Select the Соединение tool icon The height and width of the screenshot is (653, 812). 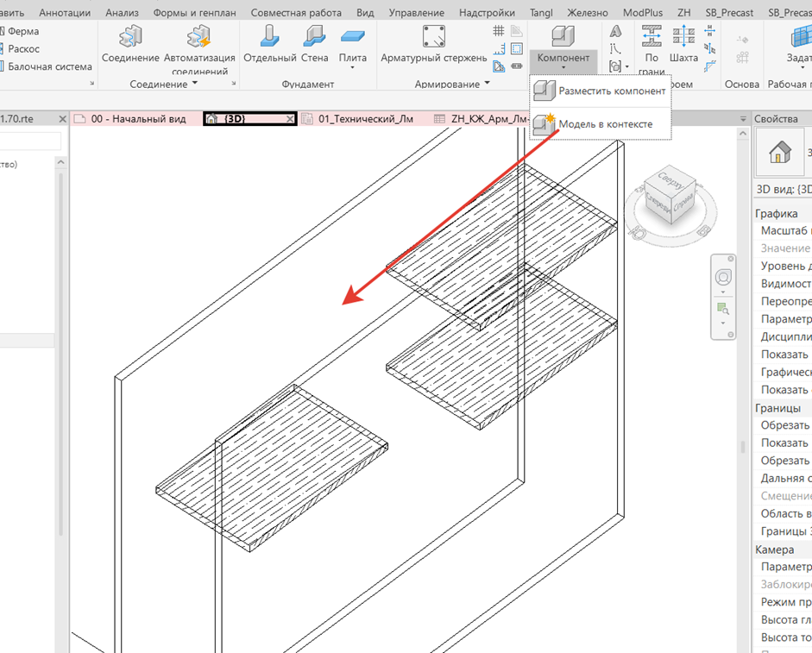(130, 37)
